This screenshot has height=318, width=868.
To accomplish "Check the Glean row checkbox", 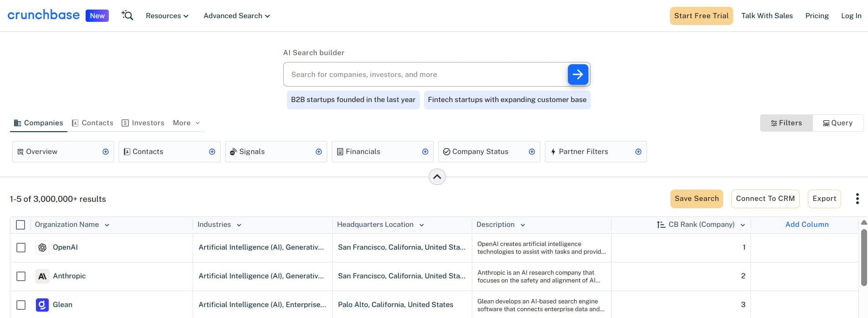I will click(21, 305).
